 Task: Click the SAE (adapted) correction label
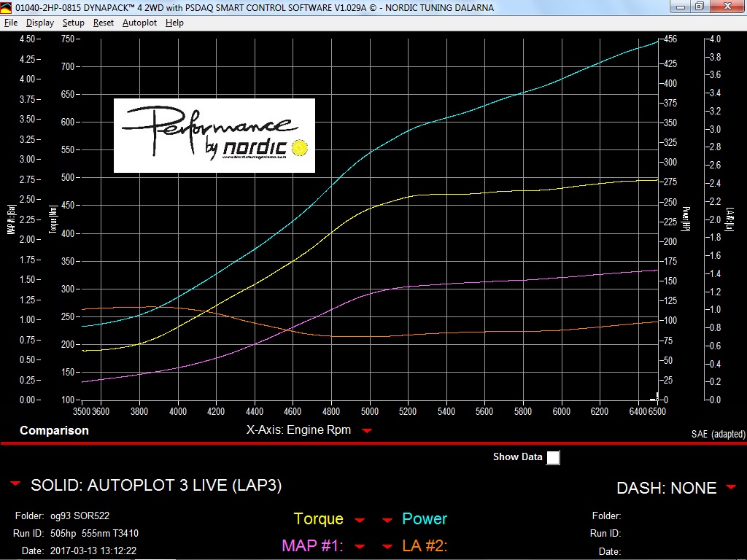(718, 434)
